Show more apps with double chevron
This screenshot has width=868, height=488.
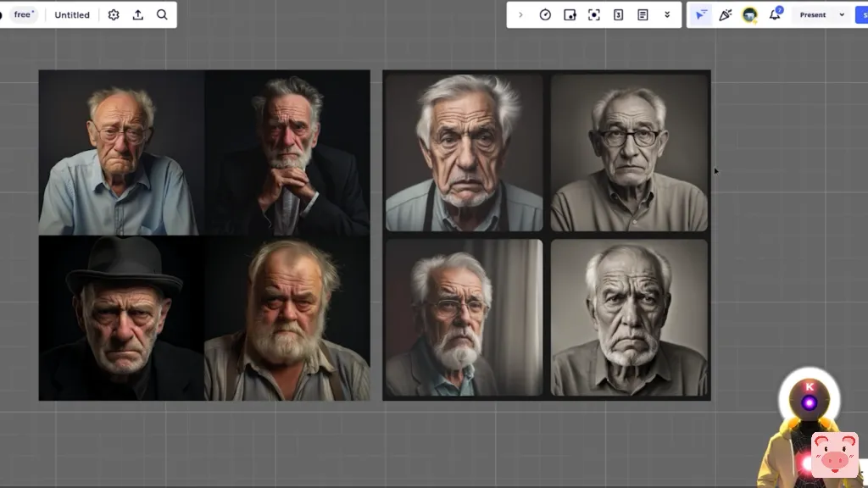(x=667, y=15)
